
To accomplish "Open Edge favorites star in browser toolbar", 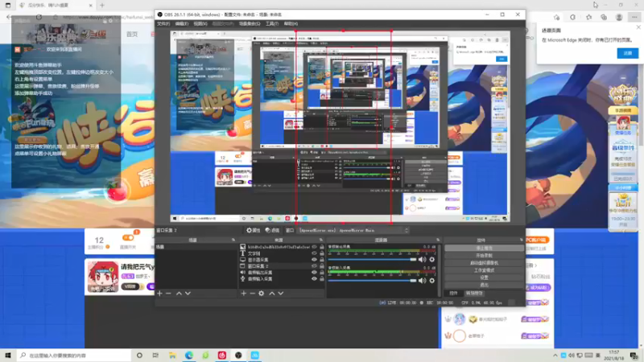I will pos(589,17).
